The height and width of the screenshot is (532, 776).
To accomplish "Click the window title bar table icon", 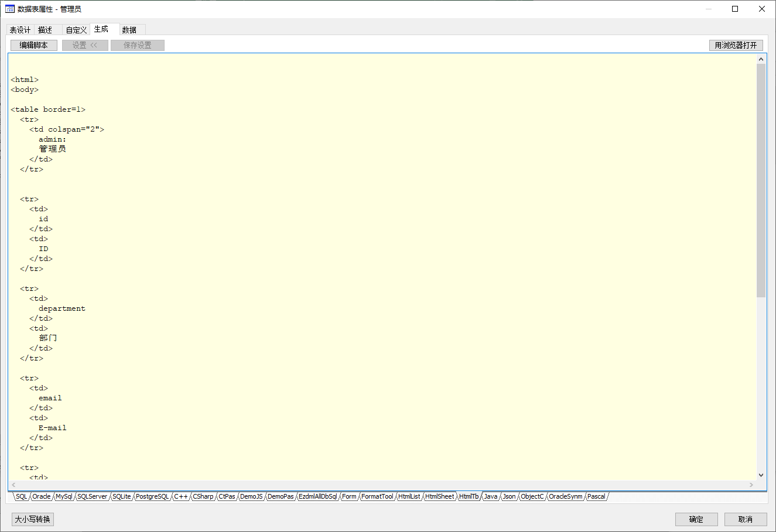I will point(9,9).
